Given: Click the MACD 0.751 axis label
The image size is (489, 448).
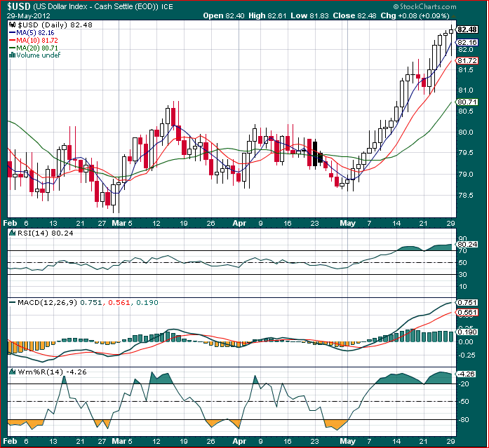Looking at the screenshot, I should (x=467, y=302).
